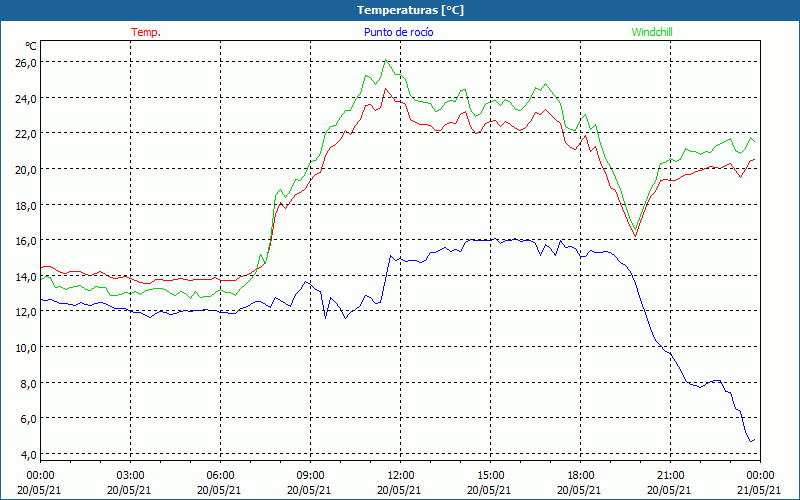The width and height of the screenshot is (800, 500).
Task: Click the red temperature minimum before 21:00
Action: click(x=635, y=236)
